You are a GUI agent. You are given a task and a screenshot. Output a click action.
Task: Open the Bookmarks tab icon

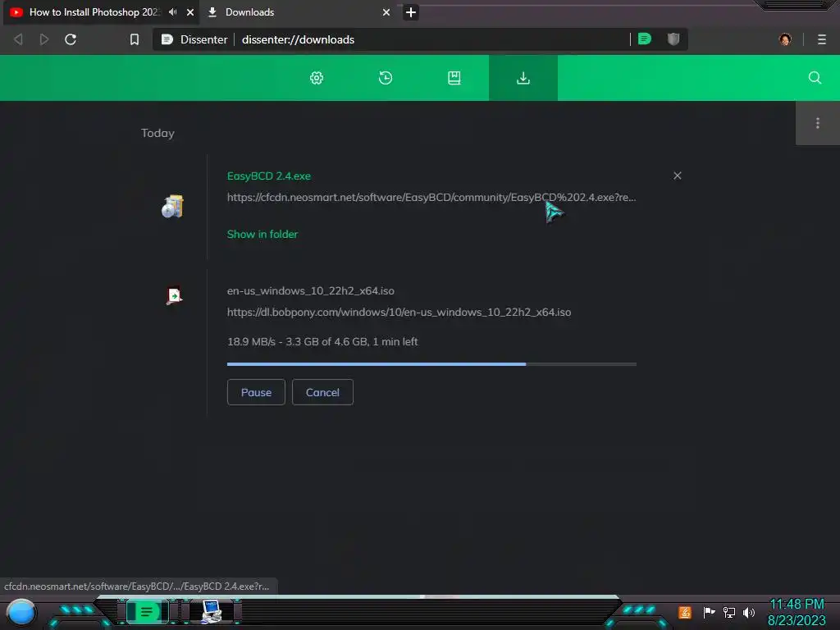click(454, 78)
